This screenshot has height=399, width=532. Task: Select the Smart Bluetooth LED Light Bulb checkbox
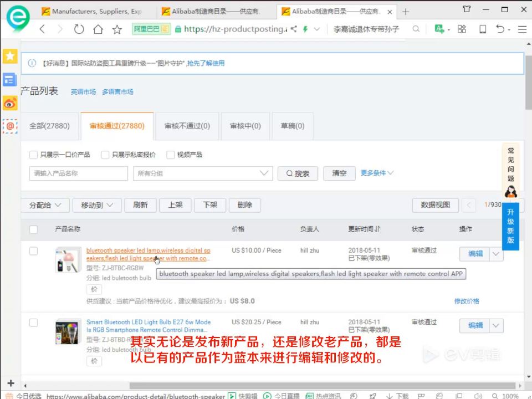[x=33, y=323]
